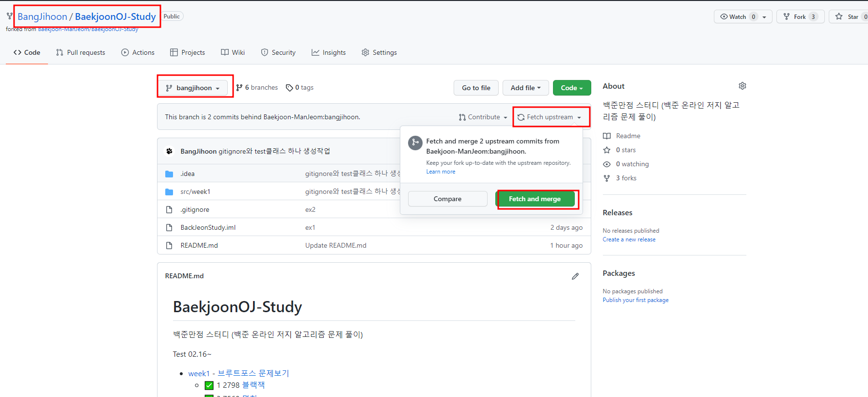Image resolution: width=868 pixels, height=397 pixels.
Task: Click the README.md header title
Action: point(184,276)
